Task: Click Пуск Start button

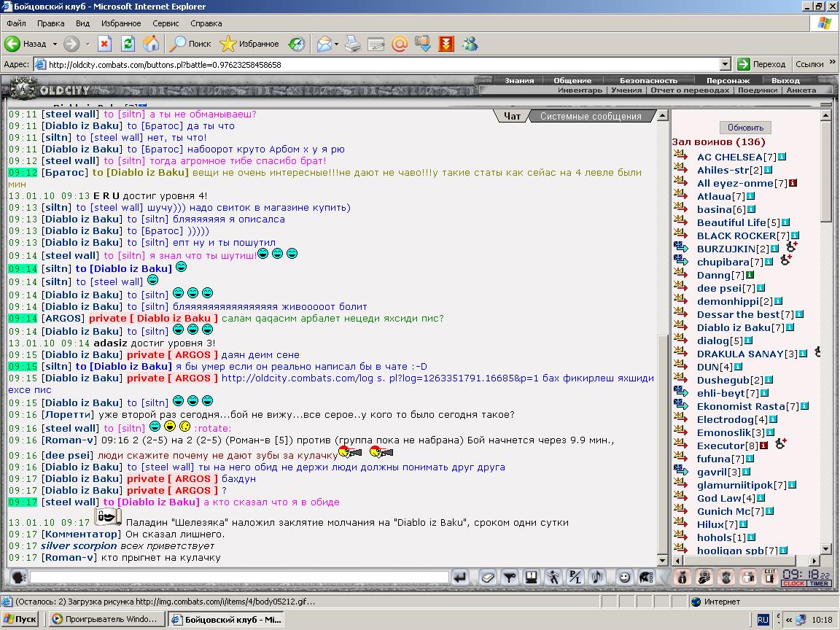Action: tap(19, 619)
